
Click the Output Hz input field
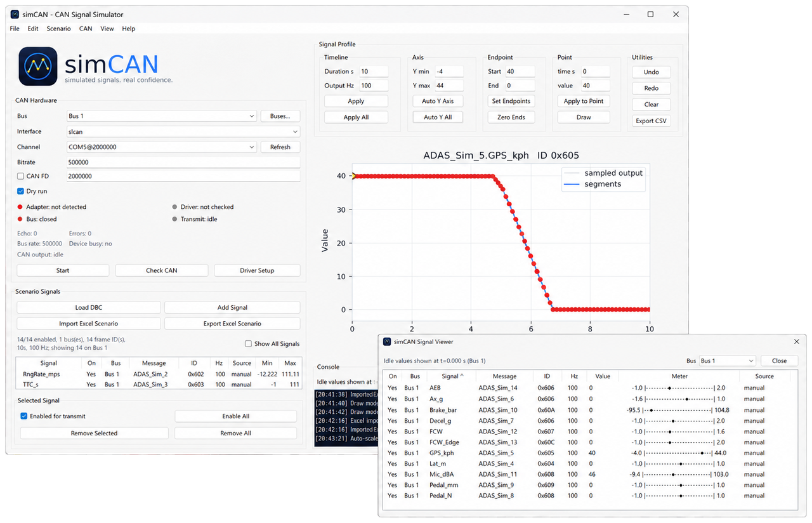tap(373, 86)
